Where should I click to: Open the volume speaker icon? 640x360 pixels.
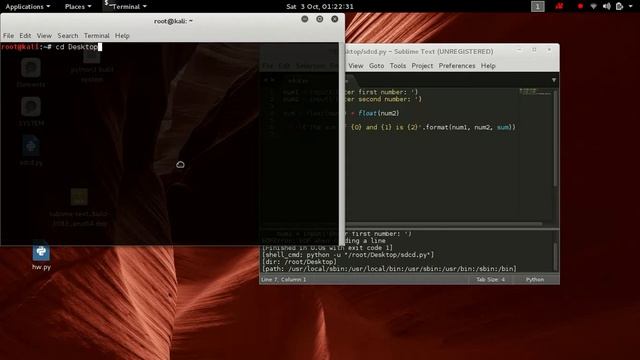pyautogui.click(x=607, y=7)
